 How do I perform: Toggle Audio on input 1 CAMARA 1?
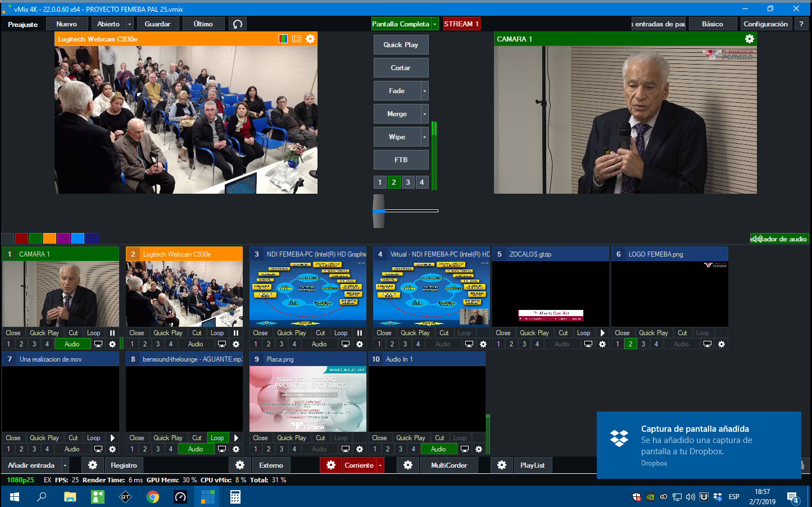click(72, 344)
